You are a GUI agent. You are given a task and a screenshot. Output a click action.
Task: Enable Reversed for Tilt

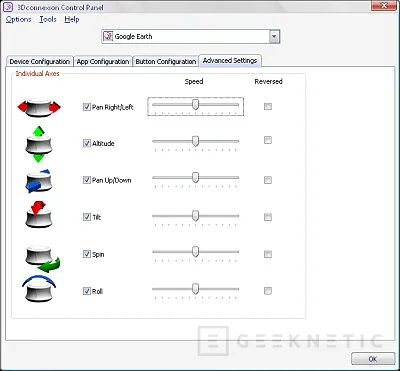click(x=268, y=217)
